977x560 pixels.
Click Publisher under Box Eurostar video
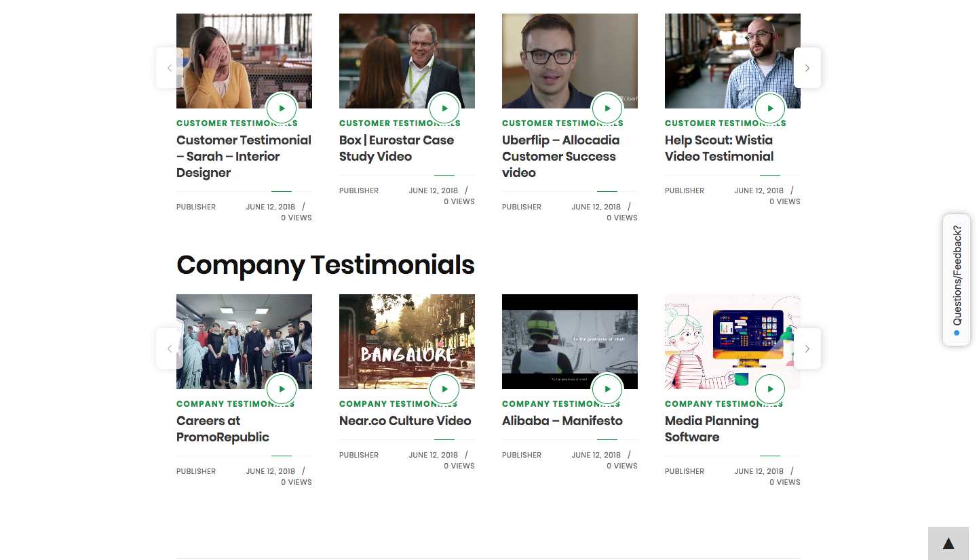click(x=359, y=191)
